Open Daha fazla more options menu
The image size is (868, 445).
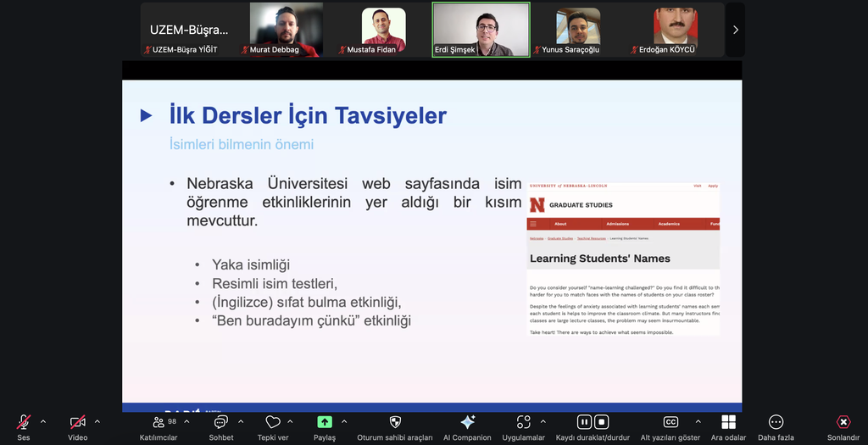tap(776, 422)
